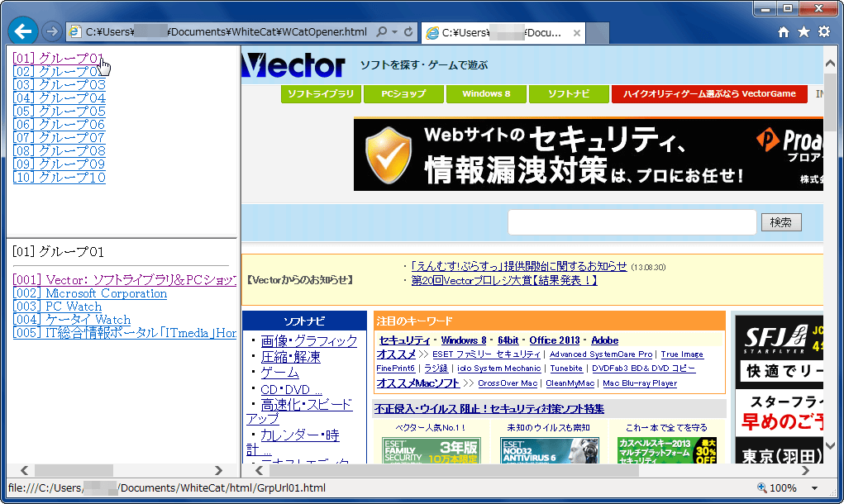844x504 pixels.
Task: Open ソフトナビ green tab
Action: coord(569,93)
